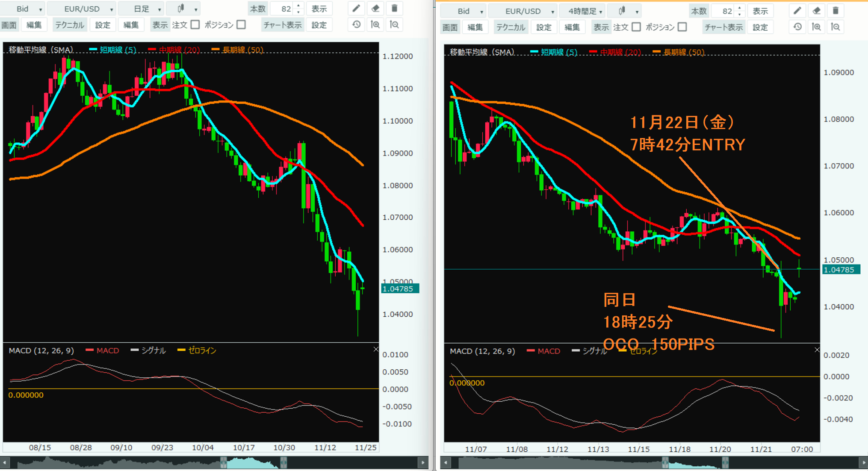
Task: Click the vertical zoom-out icon in left chart
Action: pyautogui.click(x=394, y=25)
